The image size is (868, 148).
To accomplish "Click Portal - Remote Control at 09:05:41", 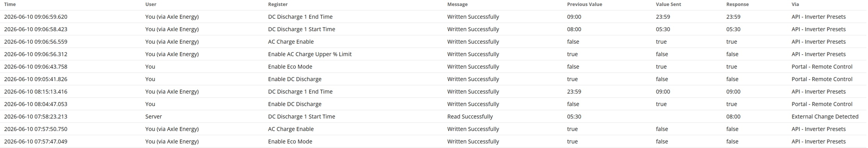I will (x=822, y=79).
